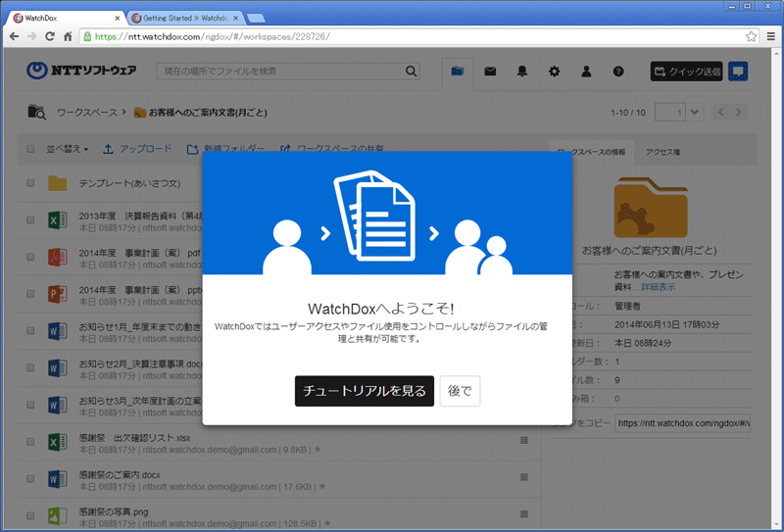Open settings gear icon
This screenshot has width=784, height=532.
click(554, 72)
